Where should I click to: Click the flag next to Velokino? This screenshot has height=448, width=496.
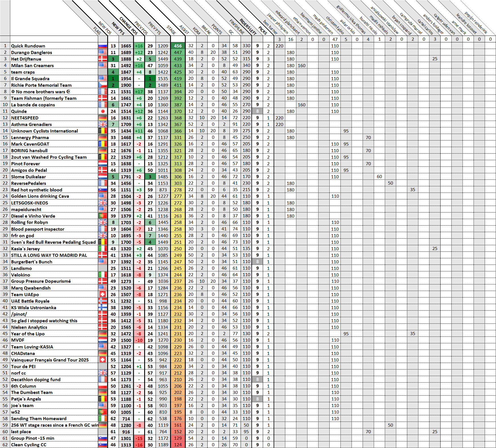[x=102, y=275]
